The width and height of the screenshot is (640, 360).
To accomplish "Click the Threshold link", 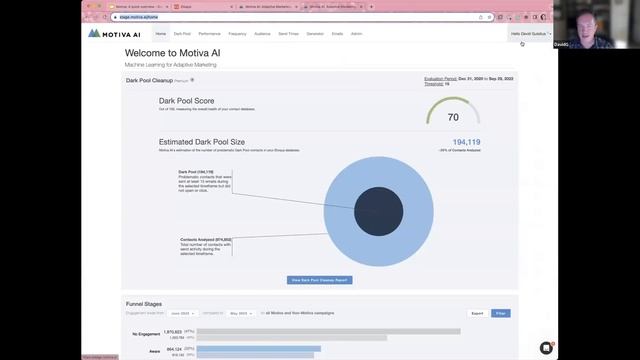I will [433, 84].
